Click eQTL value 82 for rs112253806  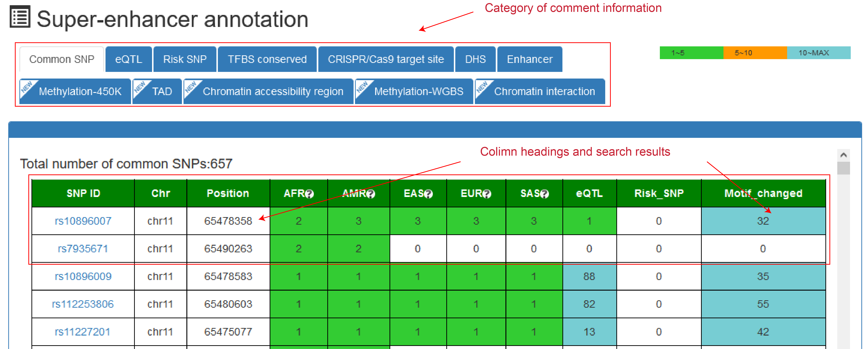(x=589, y=304)
